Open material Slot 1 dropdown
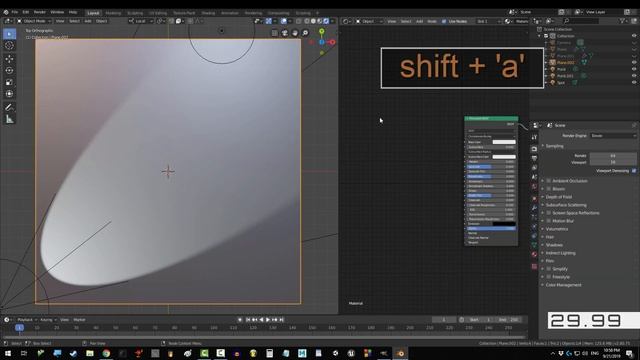The height and width of the screenshot is (360, 640). 489,21
